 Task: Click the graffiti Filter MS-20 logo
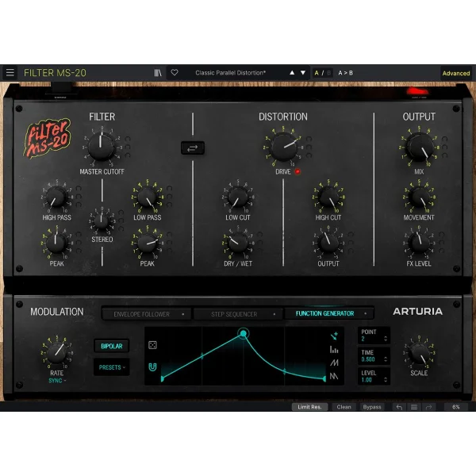[47, 138]
